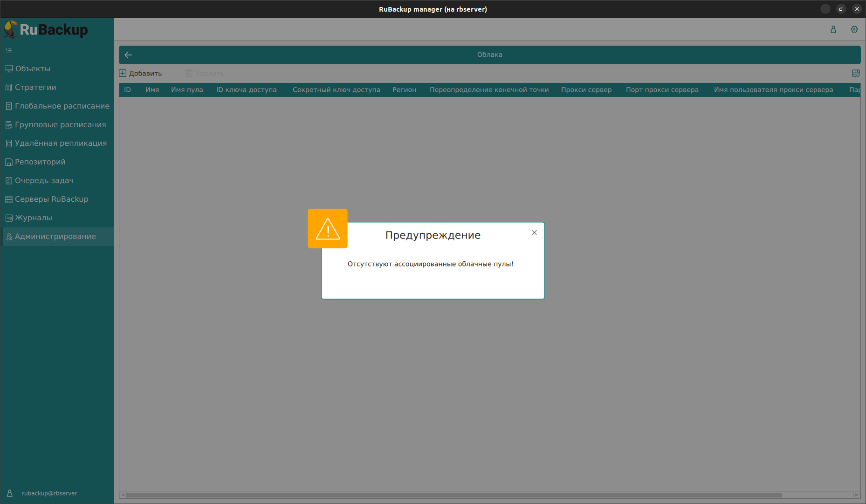Click the Удалённая репликация icon in the sidebar

coord(9,143)
